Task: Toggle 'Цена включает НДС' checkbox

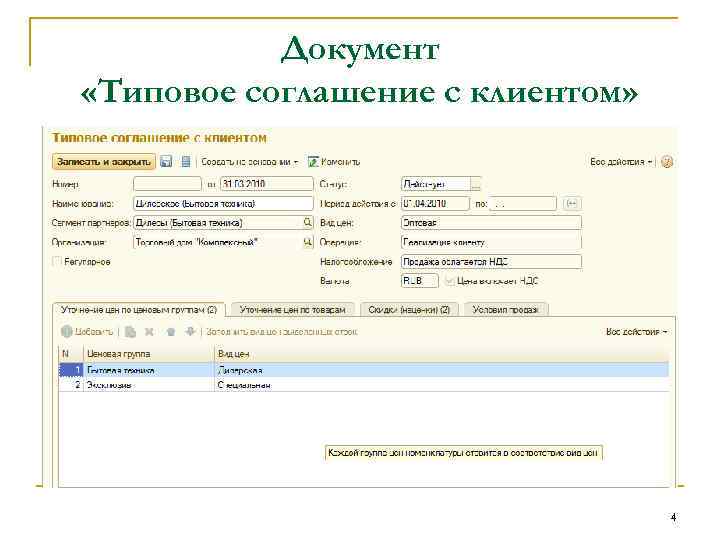Action: tap(450, 281)
